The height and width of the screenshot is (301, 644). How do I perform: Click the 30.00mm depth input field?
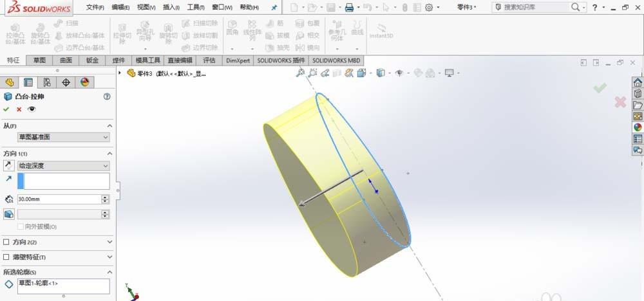click(x=59, y=199)
